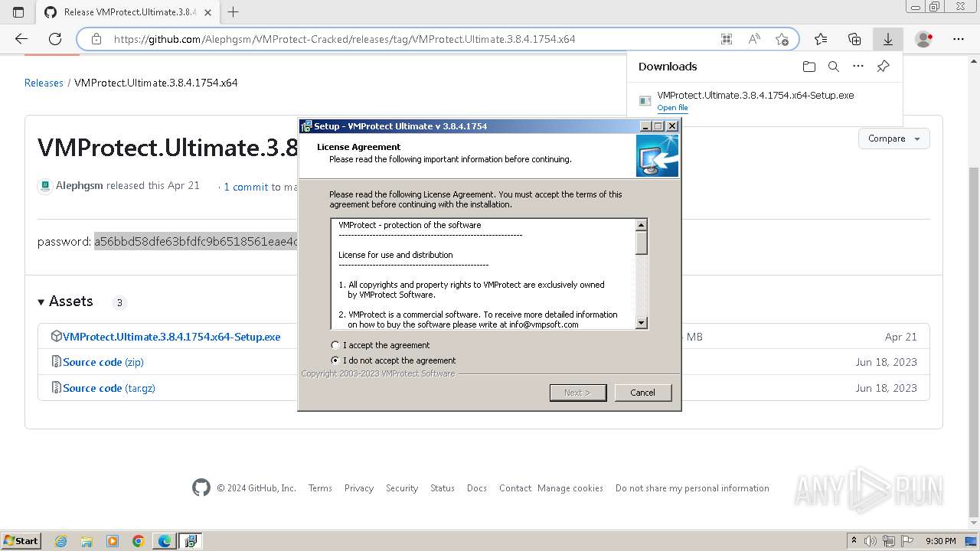Download VMProtect.Ultimate Setup.exe asset
Viewport: 980px width, 551px height.
(171, 337)
